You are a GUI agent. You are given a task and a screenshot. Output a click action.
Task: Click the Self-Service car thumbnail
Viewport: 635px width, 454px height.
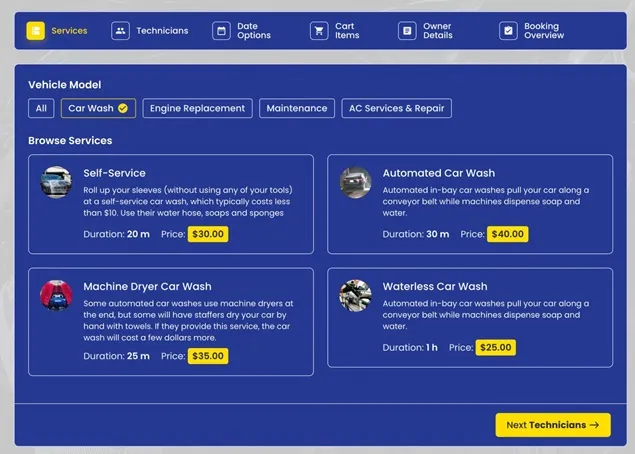(56, 182)
